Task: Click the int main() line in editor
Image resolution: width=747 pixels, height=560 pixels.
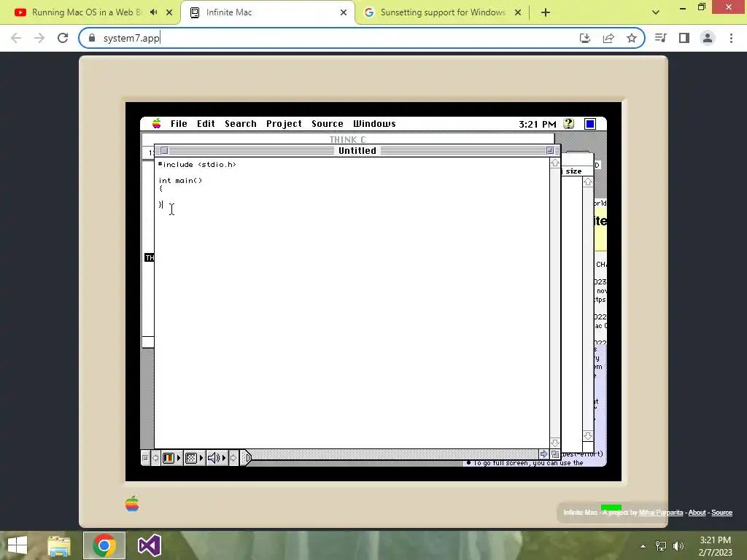Action: point(181,181)
